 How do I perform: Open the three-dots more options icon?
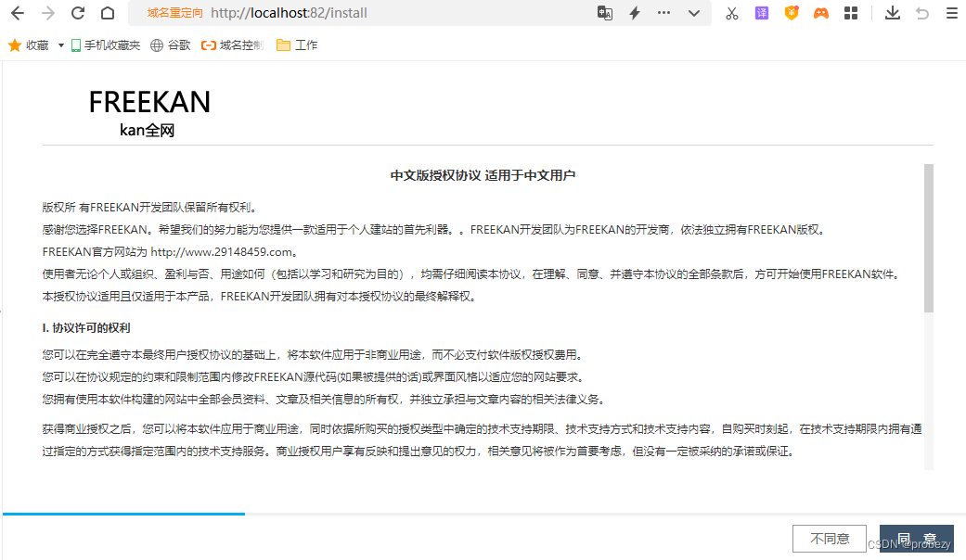(x=663, y=12)
